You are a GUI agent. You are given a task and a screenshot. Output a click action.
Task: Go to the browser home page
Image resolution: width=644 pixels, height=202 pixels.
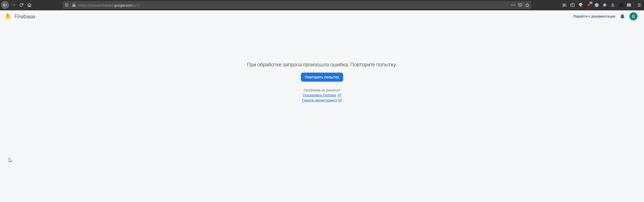click(29, 5)
